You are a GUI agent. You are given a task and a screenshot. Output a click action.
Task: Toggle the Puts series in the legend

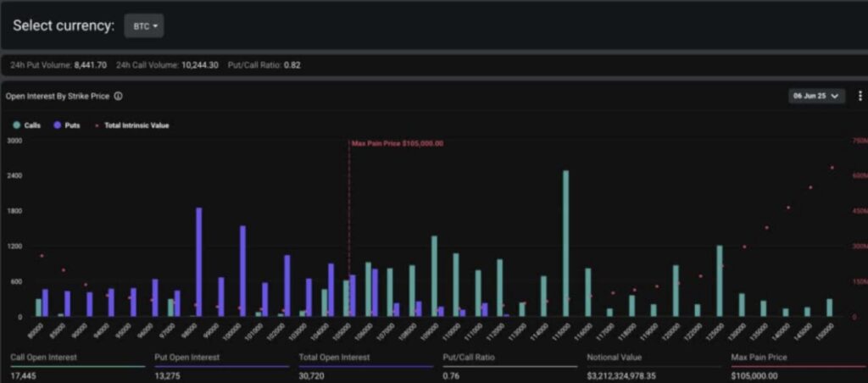[x=67, y=125]
